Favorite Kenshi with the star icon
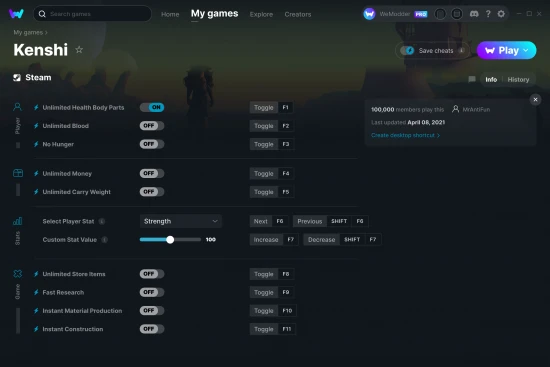550x367 pixels. (x=79, y=50)
